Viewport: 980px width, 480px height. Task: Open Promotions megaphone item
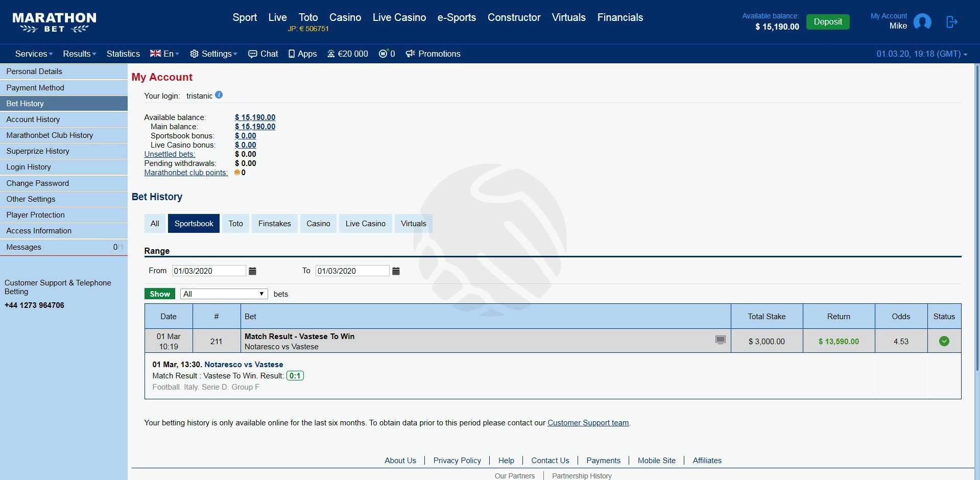click(433, 54)
